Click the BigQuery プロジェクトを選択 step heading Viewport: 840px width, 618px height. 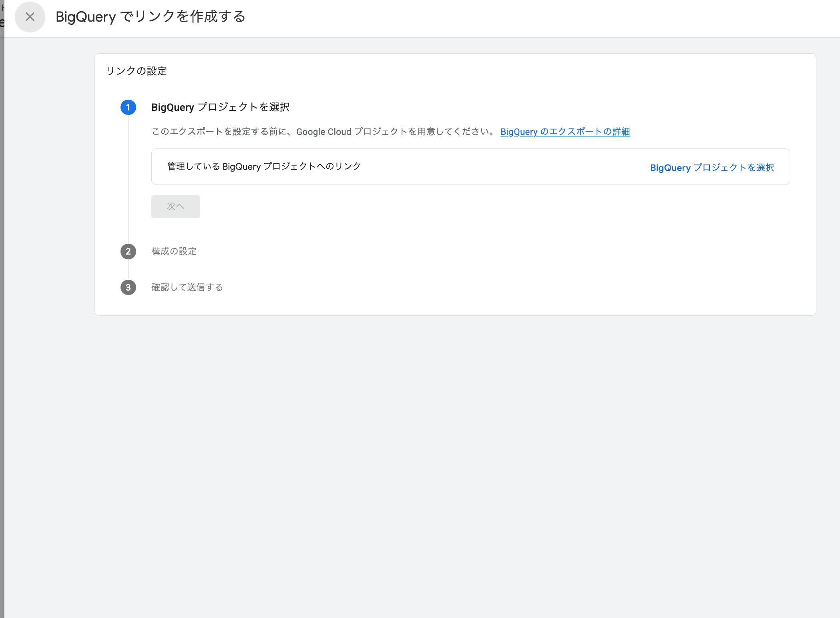point(220,107)
